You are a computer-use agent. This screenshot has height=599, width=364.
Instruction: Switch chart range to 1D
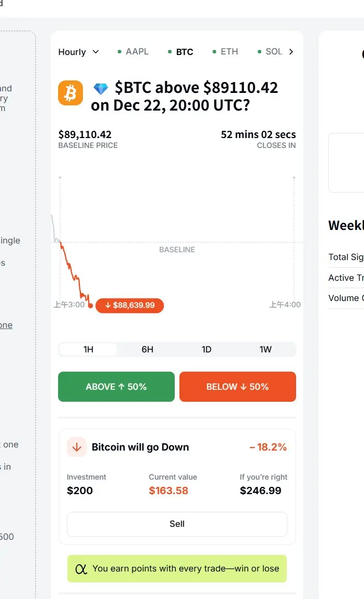pos(206,349)
